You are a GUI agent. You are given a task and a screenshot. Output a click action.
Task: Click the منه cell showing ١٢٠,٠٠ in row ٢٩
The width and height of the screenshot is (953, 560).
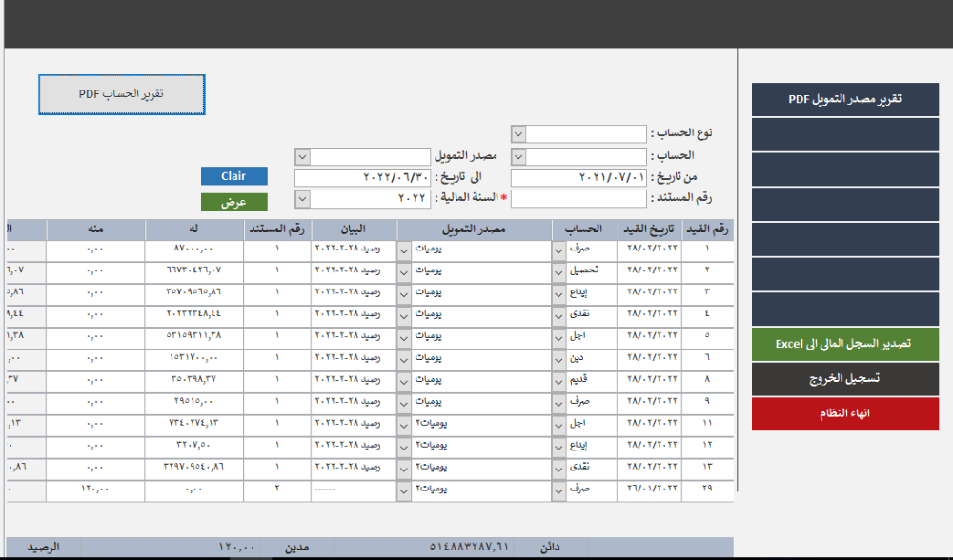coord(95,489)
